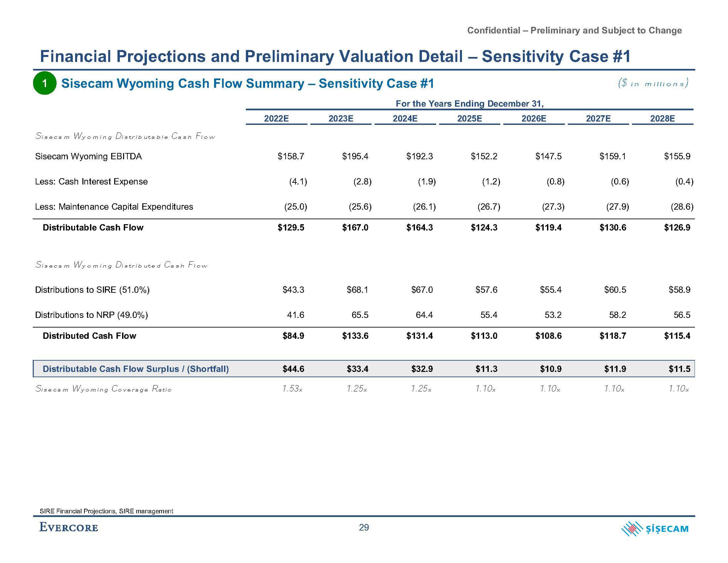This screenshot has width=728, height=563.
Task: Select the 2023E column header
Action: [x=341, y=118]
